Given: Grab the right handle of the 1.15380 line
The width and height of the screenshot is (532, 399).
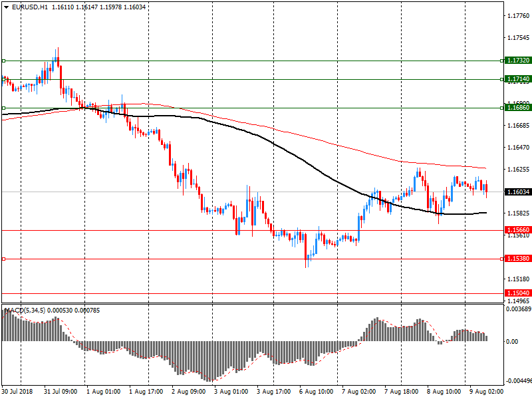Looking at the screenshot, I should (502, 259).
